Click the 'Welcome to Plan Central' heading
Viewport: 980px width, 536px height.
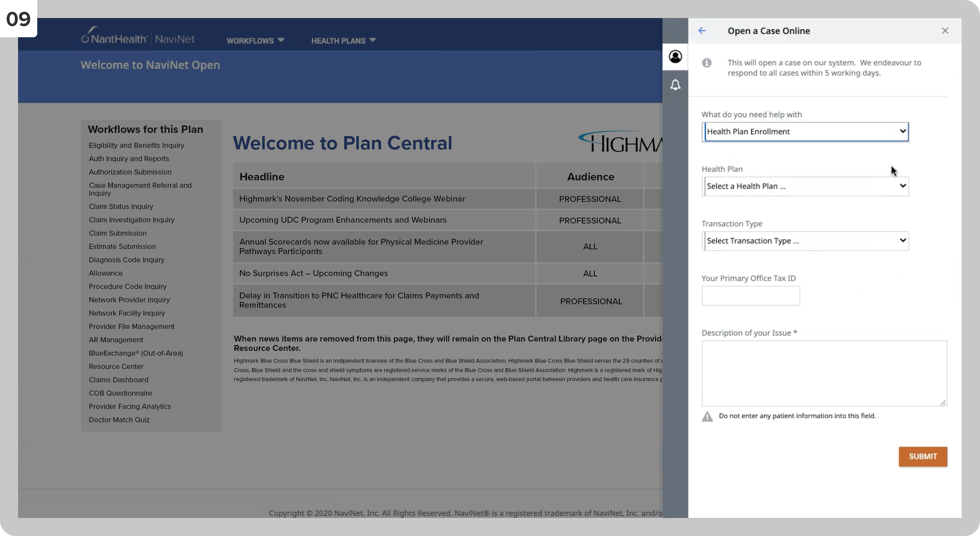[343, 143]
